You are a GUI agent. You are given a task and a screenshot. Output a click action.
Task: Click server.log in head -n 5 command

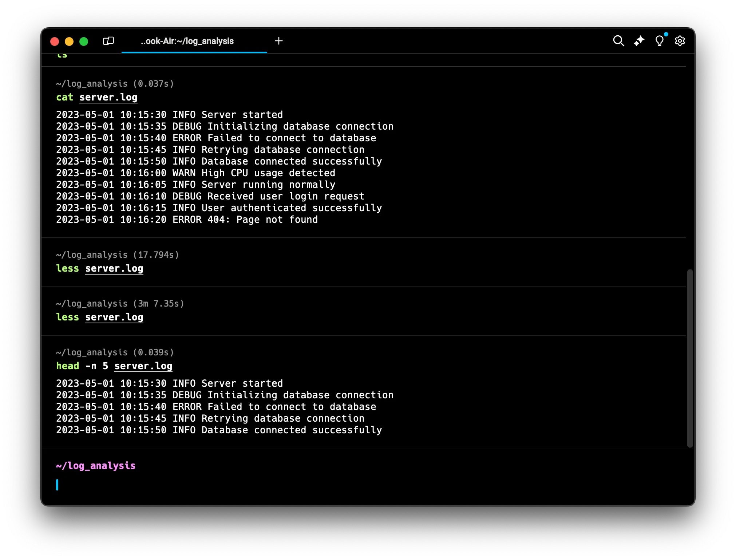[143, 366]
